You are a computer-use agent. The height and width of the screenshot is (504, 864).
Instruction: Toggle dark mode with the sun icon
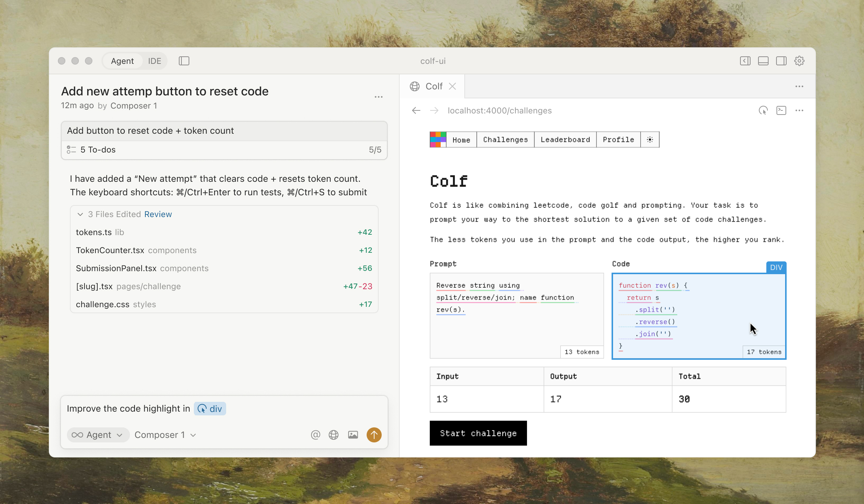tap(650, 139)
